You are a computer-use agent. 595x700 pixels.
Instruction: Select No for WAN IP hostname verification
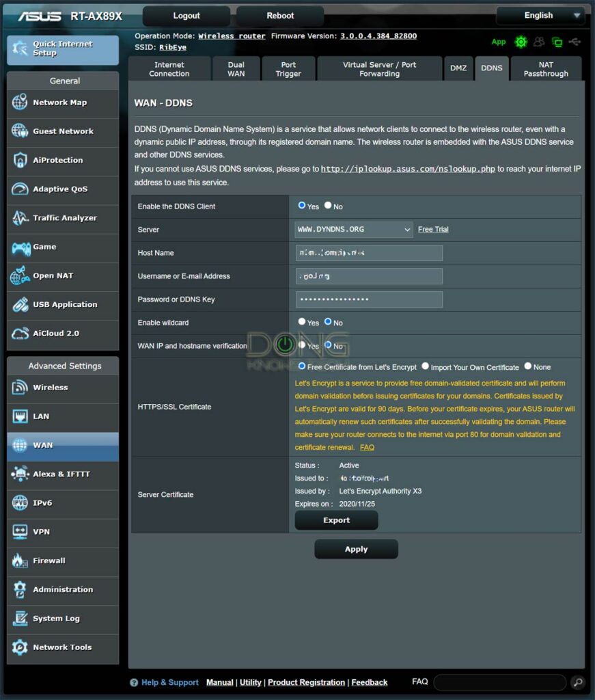328,345
